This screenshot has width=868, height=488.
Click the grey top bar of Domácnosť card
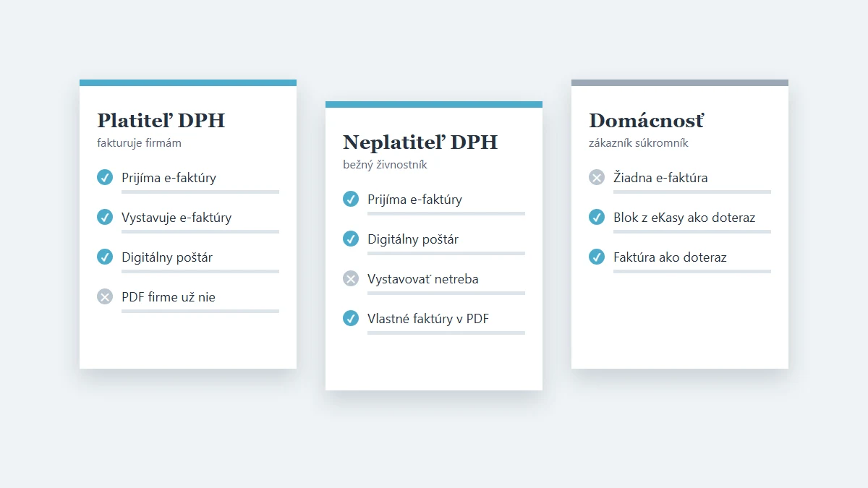click(x=680, y=82)
